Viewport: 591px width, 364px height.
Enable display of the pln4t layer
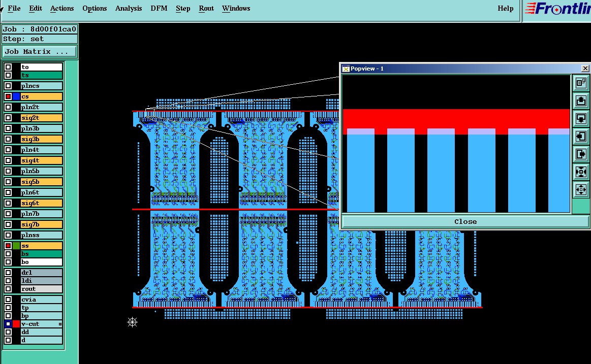point(8,150)
